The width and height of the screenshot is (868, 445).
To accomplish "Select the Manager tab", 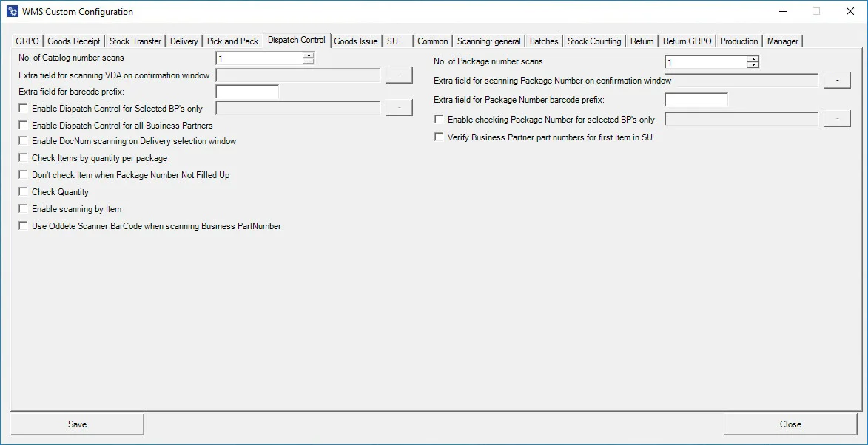I will pyautogui.click(x=782, y=41).
